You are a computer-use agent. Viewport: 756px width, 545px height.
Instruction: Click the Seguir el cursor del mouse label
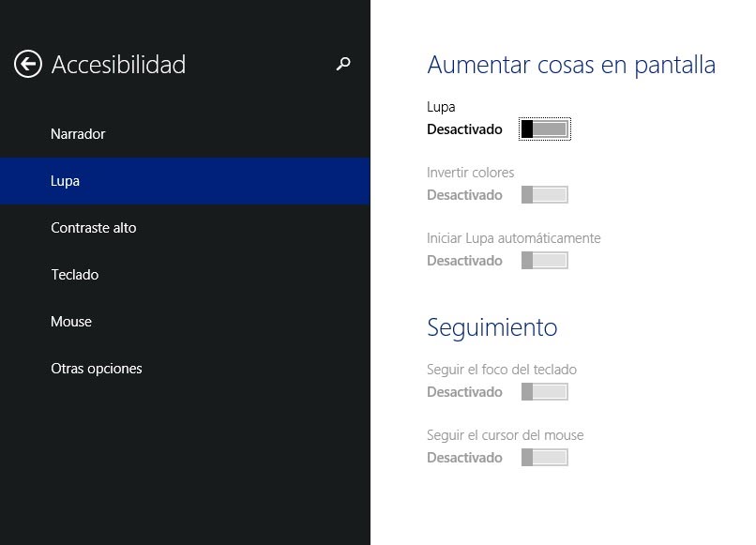pyautogui.click(x=506, y=435)
